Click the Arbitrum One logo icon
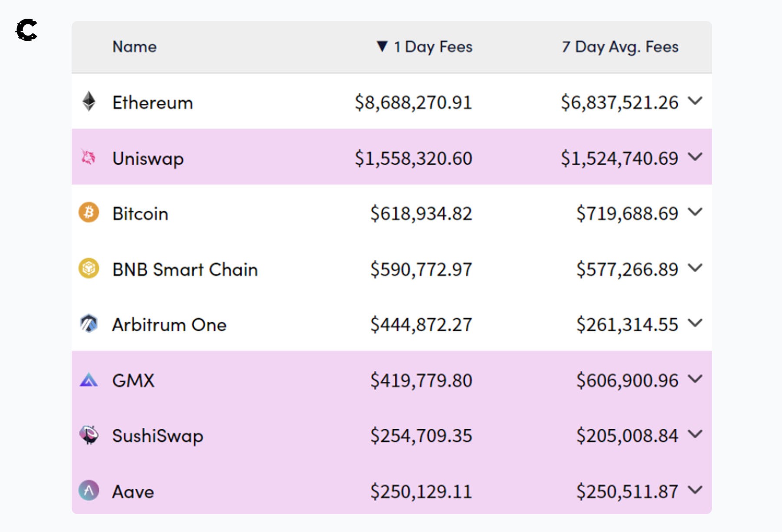The image size is (782, 532). 89,324
